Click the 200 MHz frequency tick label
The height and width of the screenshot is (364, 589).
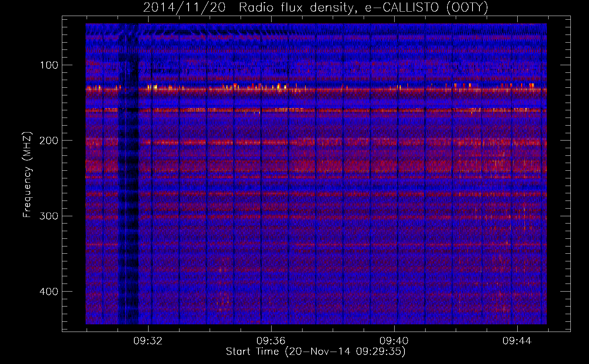(x=49, y=141)
